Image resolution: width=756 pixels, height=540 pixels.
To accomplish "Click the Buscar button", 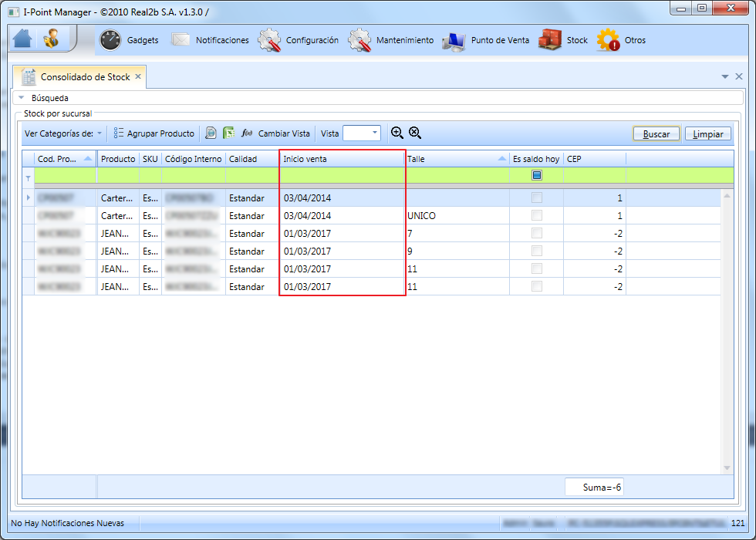I will tap(656, 134).
